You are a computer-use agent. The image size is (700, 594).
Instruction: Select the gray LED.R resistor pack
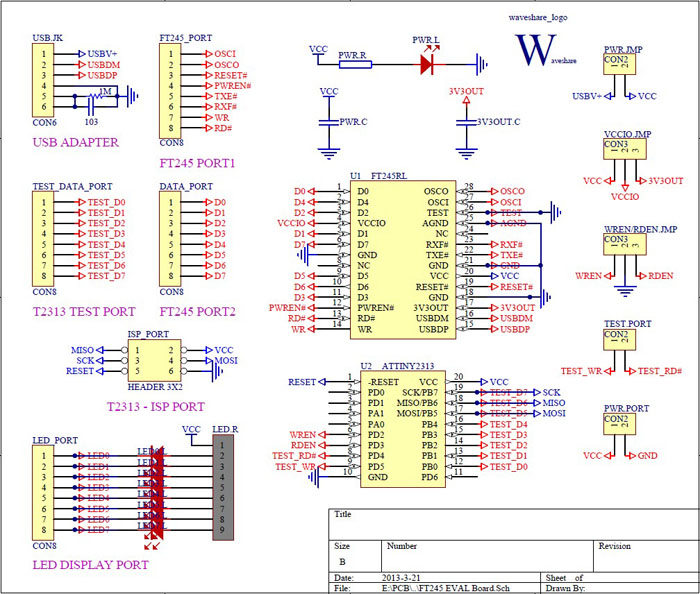point(223,487)
